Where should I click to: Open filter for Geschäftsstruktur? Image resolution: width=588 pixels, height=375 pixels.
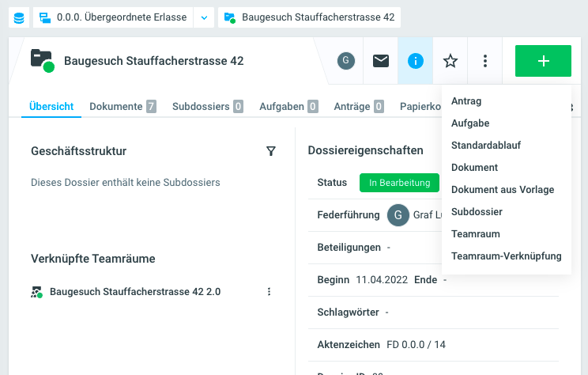271,151
